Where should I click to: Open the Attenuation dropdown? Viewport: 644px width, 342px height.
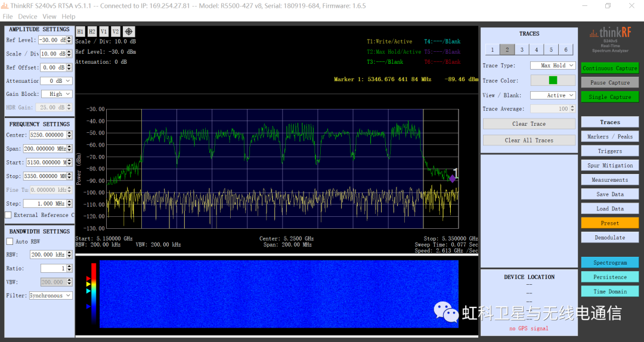(x=56, y=81)
